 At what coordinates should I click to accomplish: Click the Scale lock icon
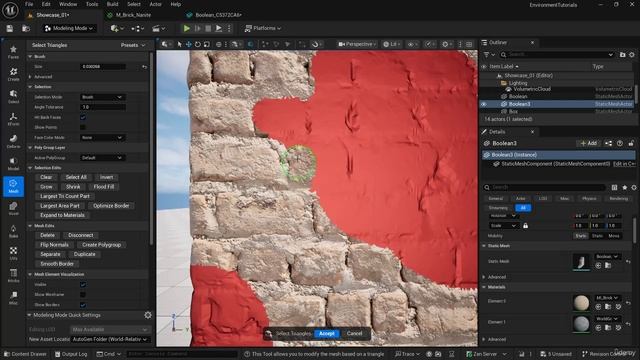526,226
